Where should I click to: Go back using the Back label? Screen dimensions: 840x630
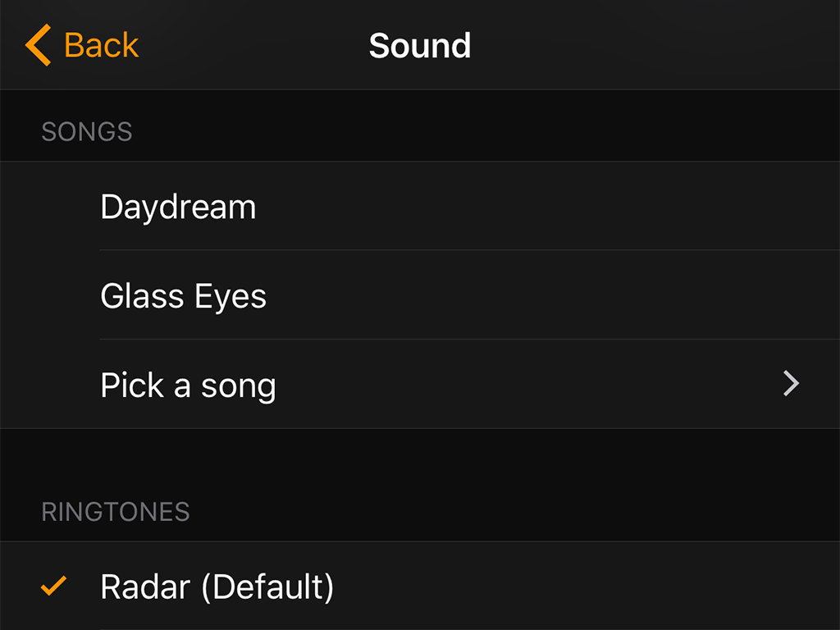click(101, 45)
